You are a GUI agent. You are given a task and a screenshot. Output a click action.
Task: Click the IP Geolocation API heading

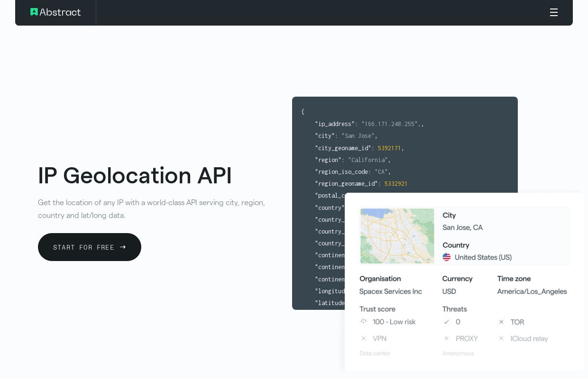pos(135,175)
